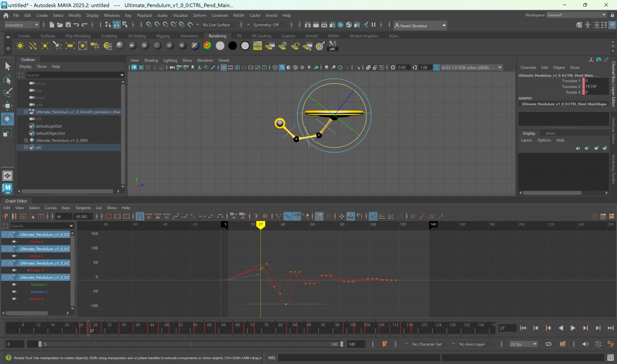
Task: Toggle select by component type mode
Action: coord(125,25)
